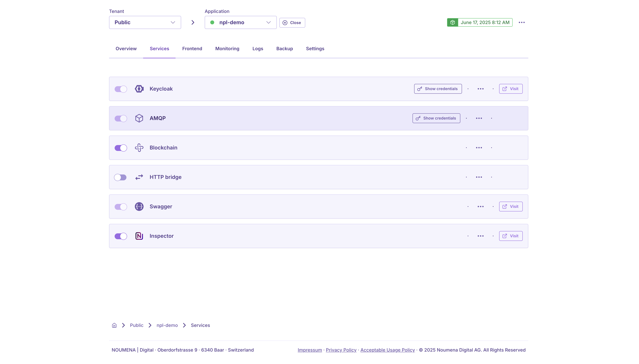This screenshot has height=364, width=639.
Task: Click the home icon in breadcrumb
Action: click(114, 325)
